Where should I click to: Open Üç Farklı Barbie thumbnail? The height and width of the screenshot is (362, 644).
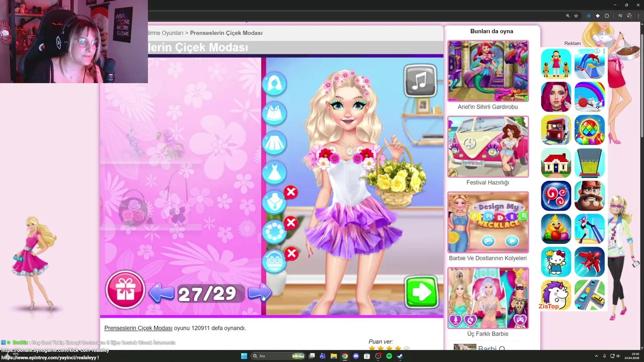pos(488,298)
